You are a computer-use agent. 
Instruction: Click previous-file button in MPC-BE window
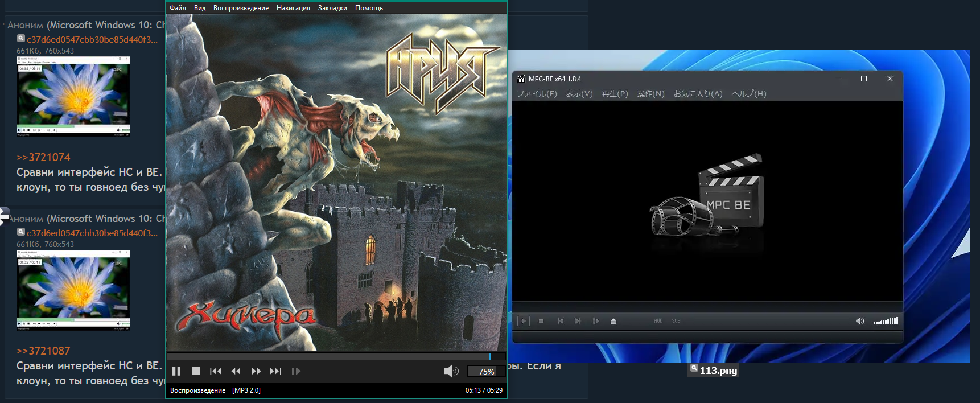(561, 321)
